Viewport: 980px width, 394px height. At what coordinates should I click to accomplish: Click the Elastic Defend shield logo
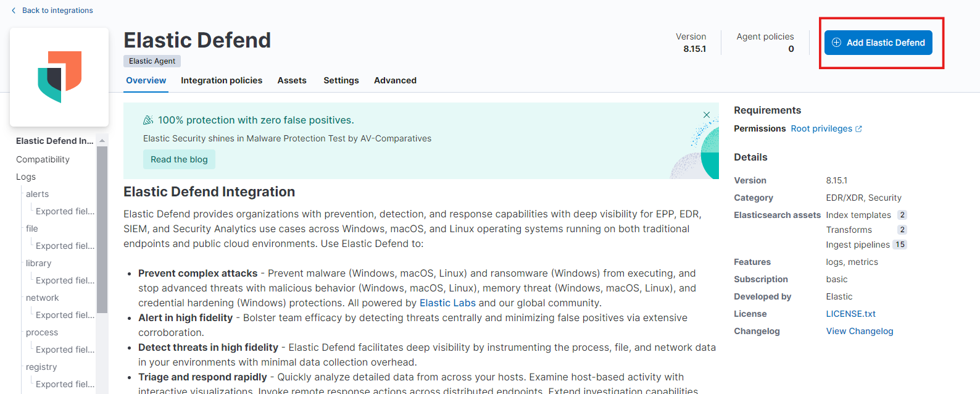59,77
